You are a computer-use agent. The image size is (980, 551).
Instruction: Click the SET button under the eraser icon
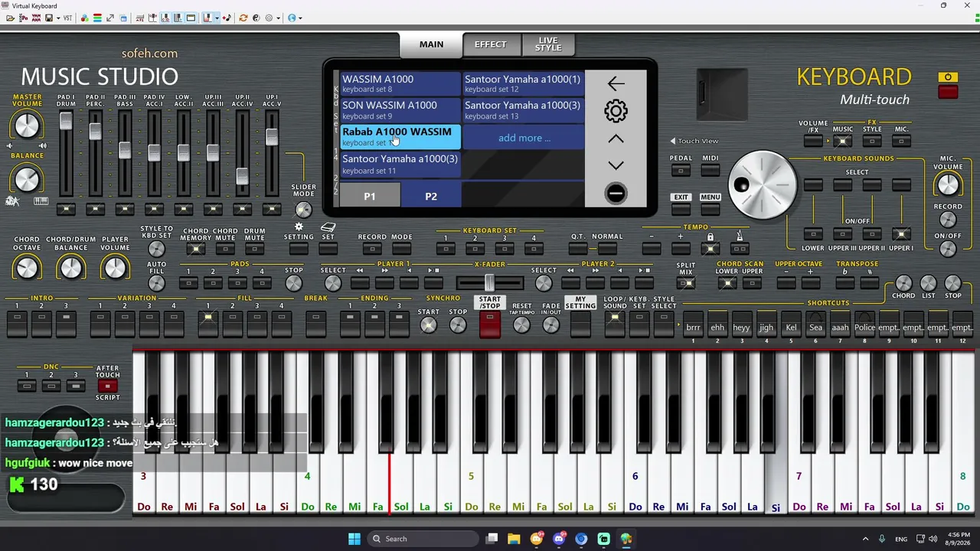click(x=328, y=248)
